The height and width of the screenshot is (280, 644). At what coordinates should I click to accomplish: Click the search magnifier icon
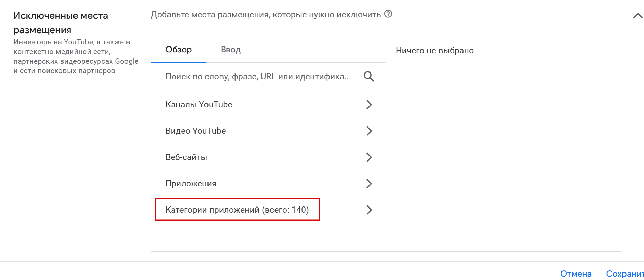tap(368, 76)
